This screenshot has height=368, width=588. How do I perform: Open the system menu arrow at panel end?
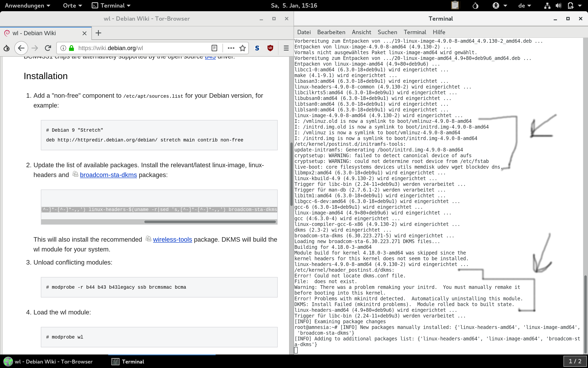[580, 6]
